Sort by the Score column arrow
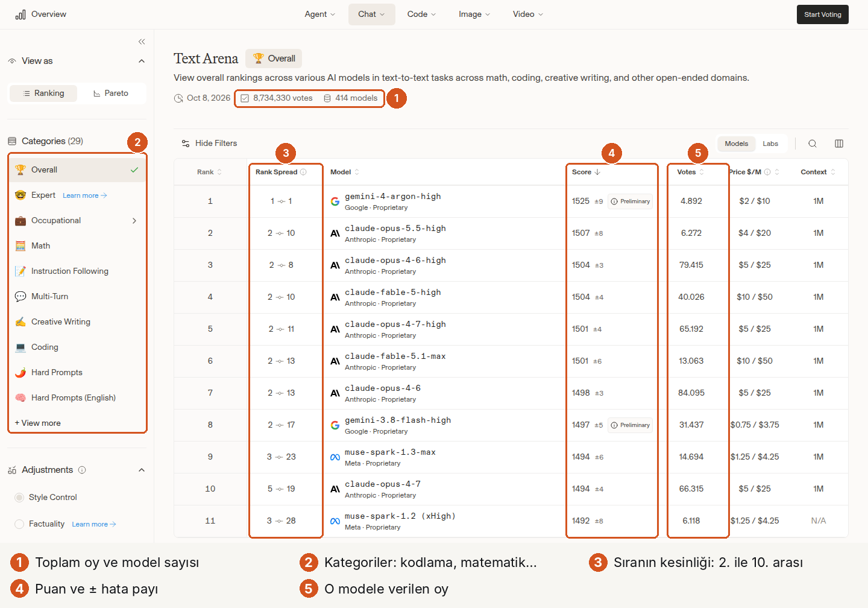 tap(597, 172)
